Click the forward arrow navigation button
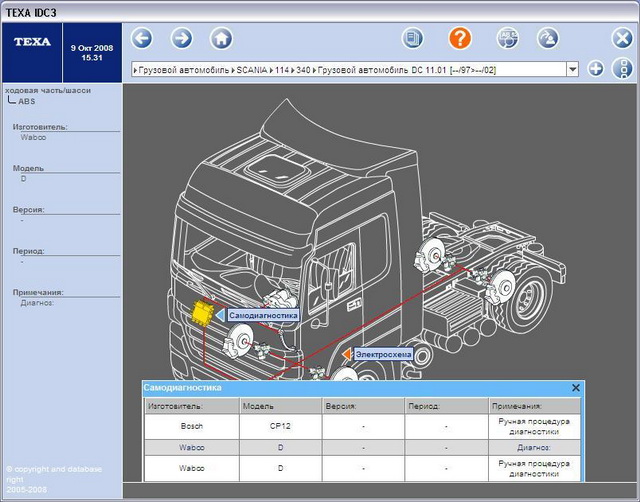Screen dimensions: 640x502 [x=181, y=39]
